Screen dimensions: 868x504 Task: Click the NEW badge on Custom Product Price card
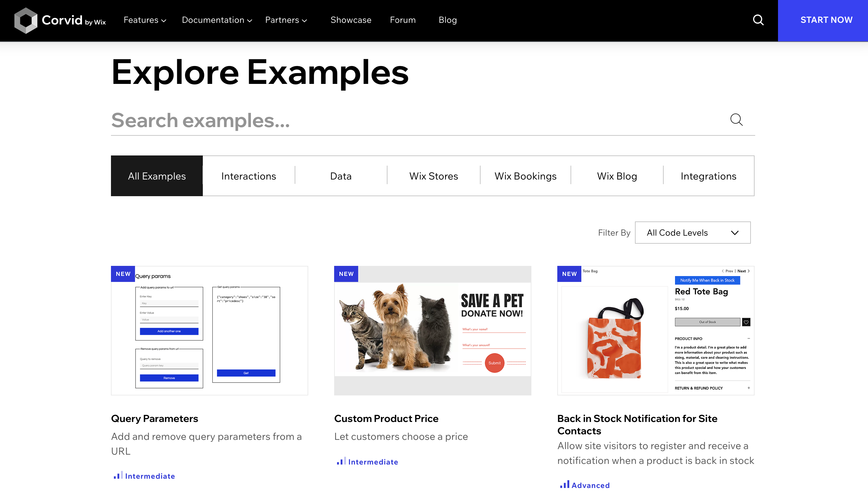(x=346, y=274)
